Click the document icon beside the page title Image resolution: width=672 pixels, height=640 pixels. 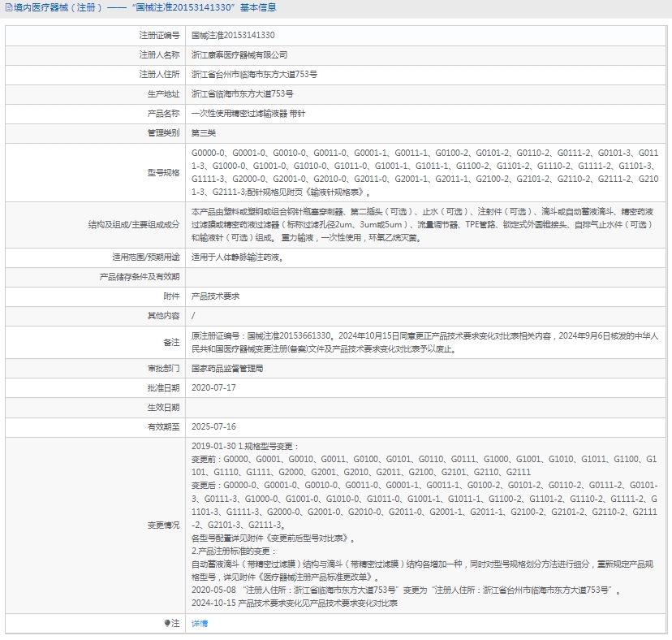pos(7,8)
